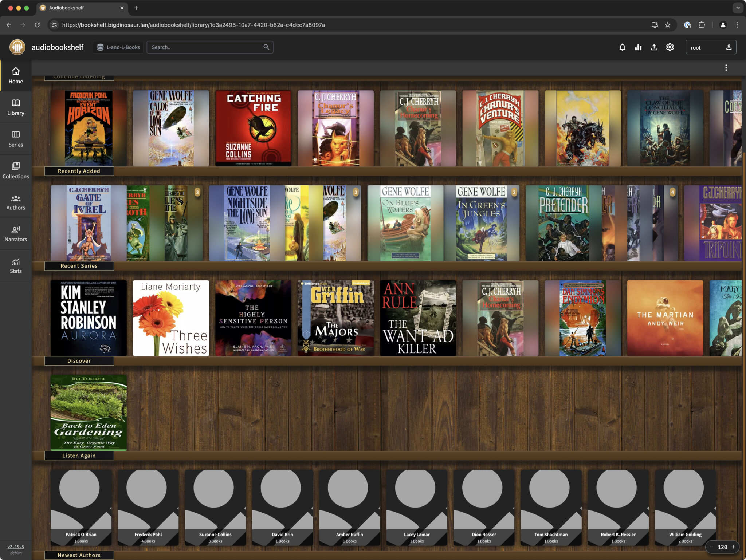Select the Library icon in the sidebar

[16, 106]
